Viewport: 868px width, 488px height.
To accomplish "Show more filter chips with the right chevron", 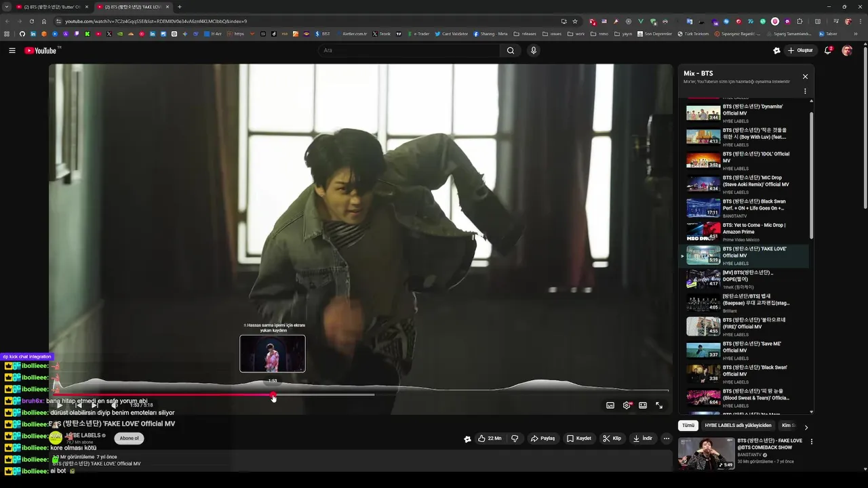I will point(806,427).
